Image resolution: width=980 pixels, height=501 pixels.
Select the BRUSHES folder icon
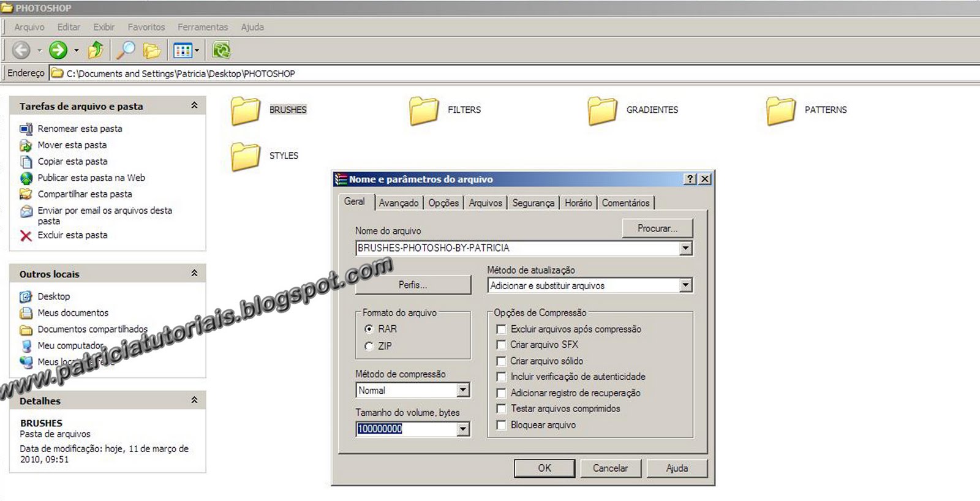246,110
